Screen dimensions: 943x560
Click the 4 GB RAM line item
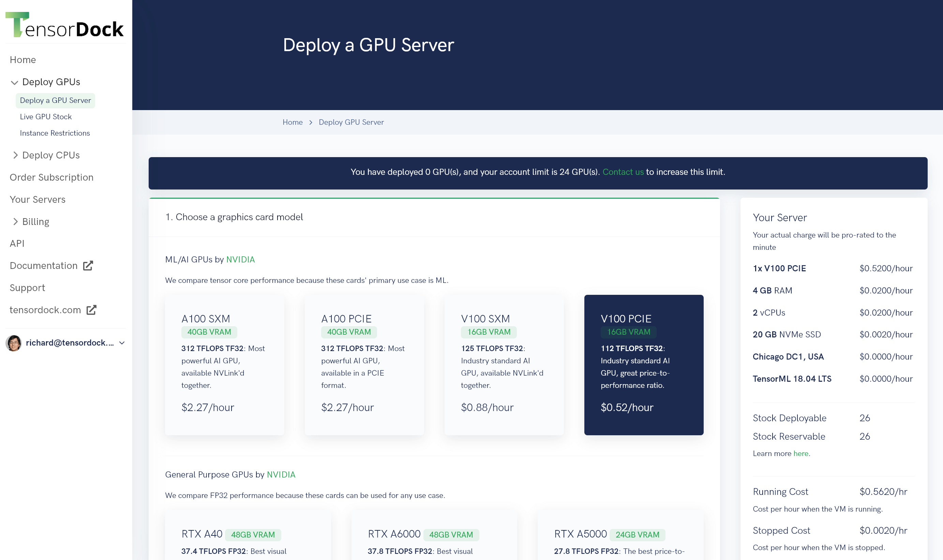(833, 290)
